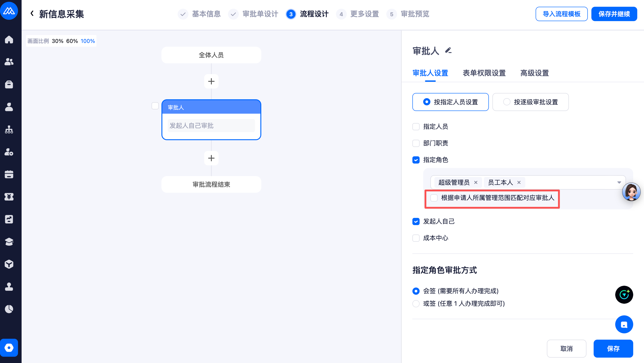Open the 高级设置 tab
The height and width of the screenshot is (363, 644).
[534, 73]
